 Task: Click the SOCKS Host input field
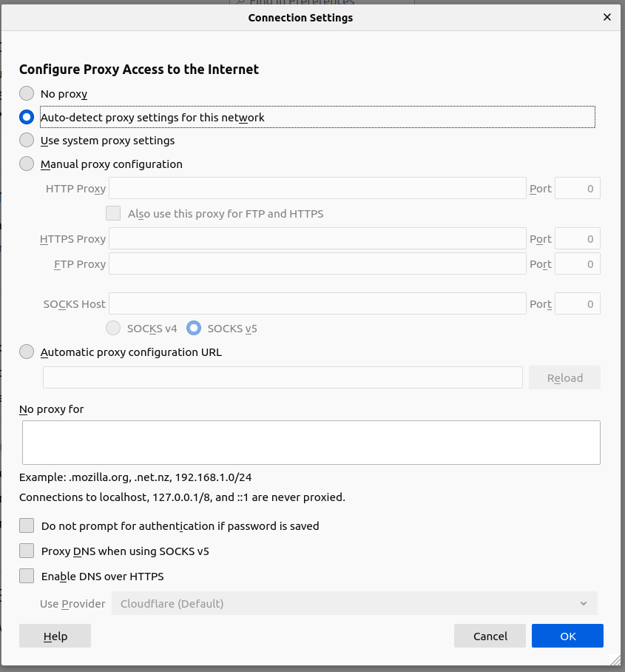tap(318, 303)
